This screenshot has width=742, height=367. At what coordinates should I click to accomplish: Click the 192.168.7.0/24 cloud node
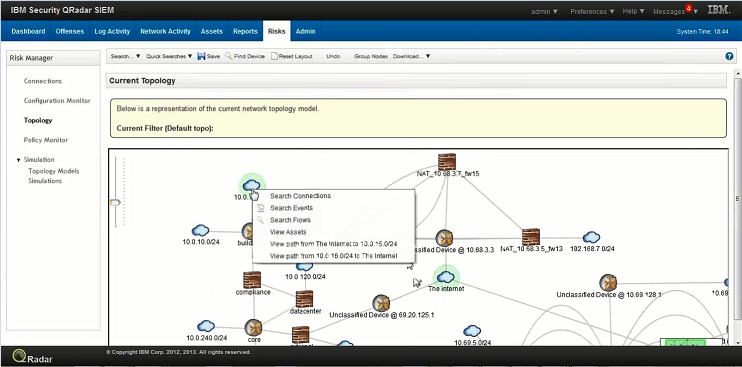click(x=592, y=237)
